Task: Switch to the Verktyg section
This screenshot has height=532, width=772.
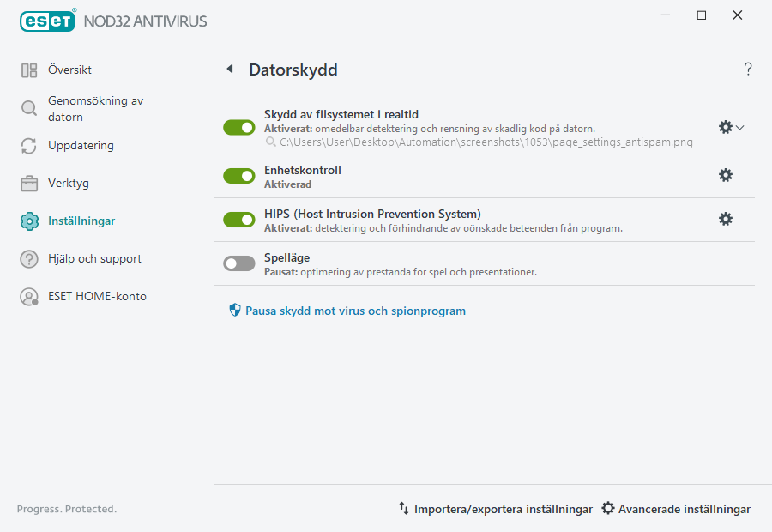Action: (x=68, y=183)
